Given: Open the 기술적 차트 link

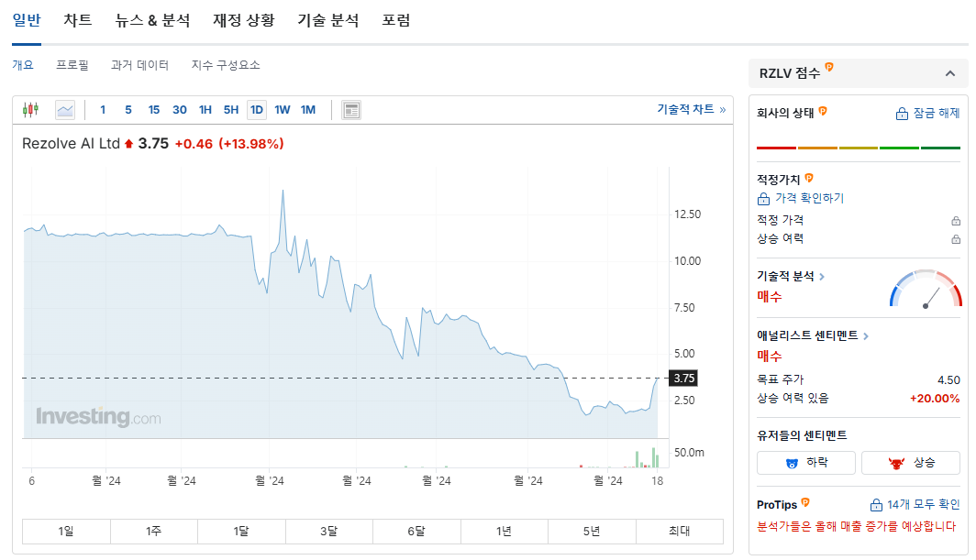Looking at the screenshot, I should 692,109.
